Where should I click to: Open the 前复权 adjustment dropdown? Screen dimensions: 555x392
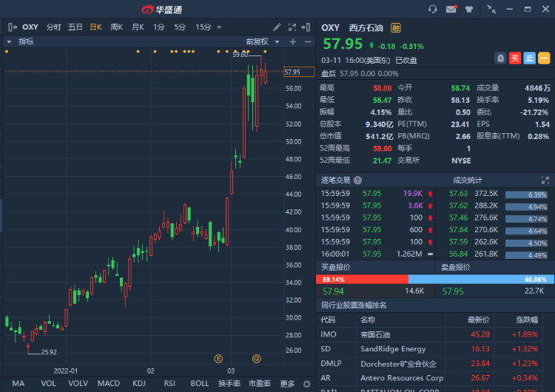point(262,42)
